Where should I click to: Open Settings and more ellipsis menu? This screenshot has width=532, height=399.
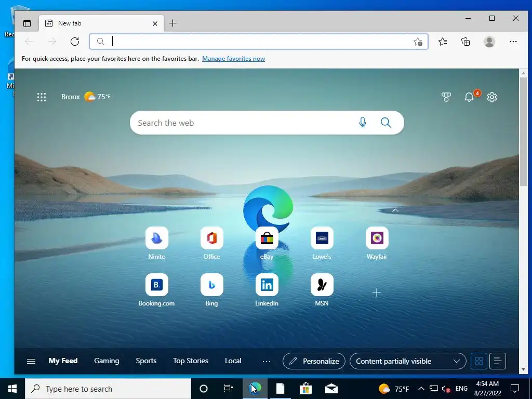pos(513,42)
